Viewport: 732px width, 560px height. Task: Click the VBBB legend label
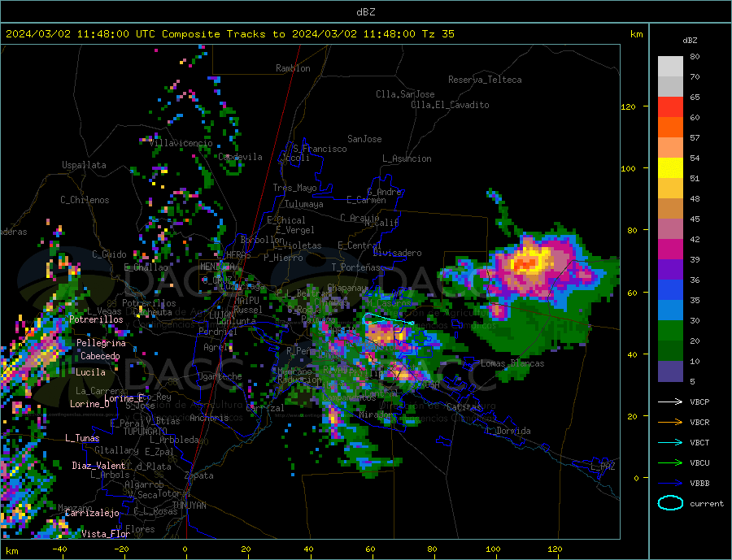[699, 483]
